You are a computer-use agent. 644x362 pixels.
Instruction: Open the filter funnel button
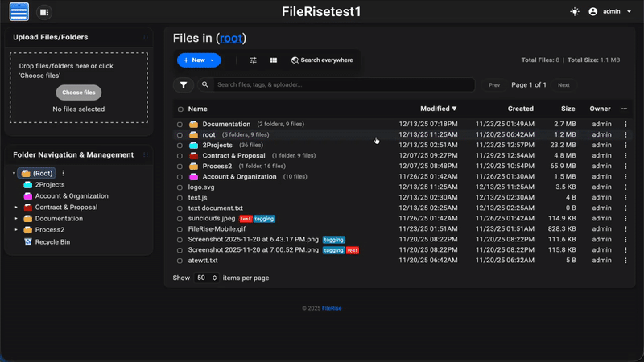click(184, 85)
